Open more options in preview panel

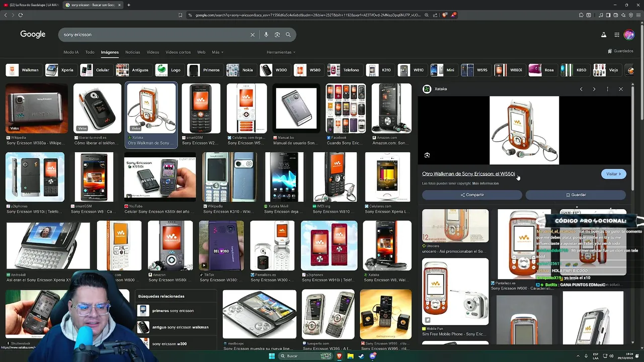coord(607,89)
